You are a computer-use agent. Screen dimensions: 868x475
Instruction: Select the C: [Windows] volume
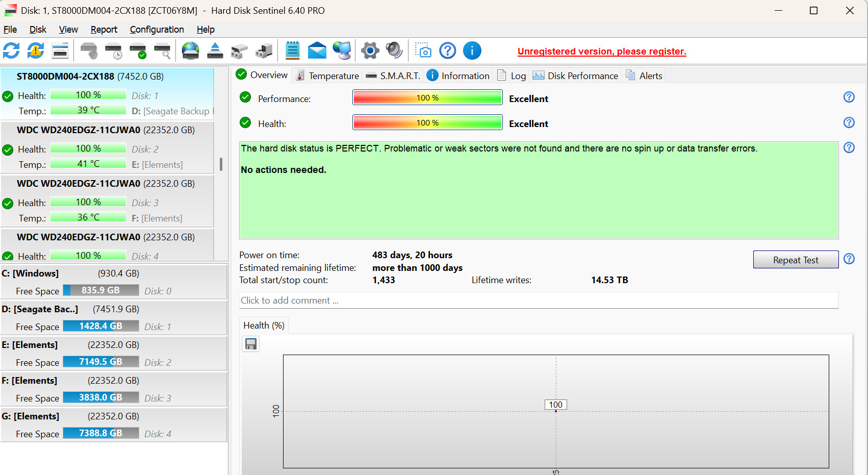pos(114,282)
